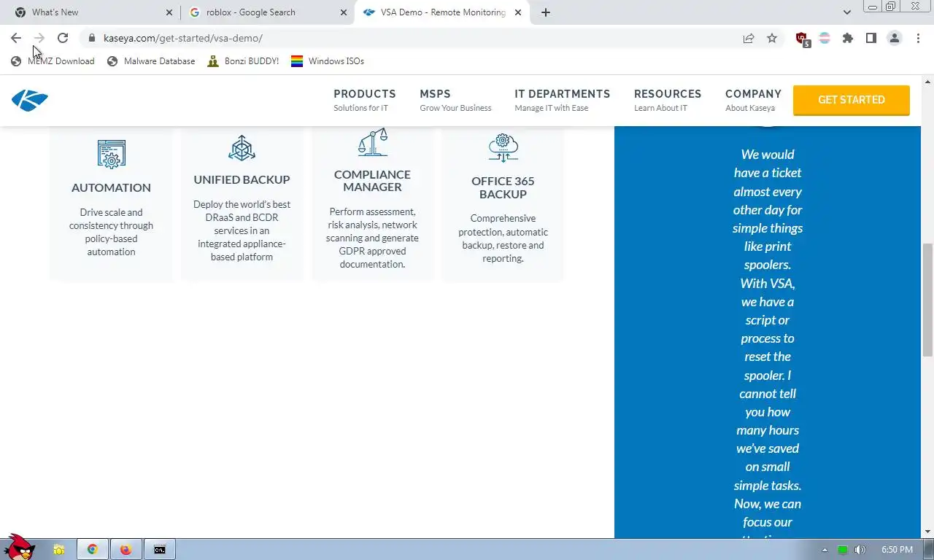Toggle the browser side panel icon
Viewport: 934px width, 560px height.
coord(871,38)
